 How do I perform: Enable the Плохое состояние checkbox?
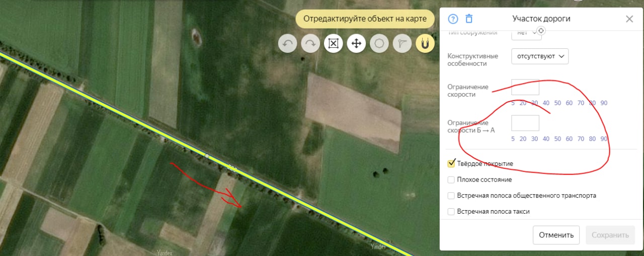click(x=451, y=180)
